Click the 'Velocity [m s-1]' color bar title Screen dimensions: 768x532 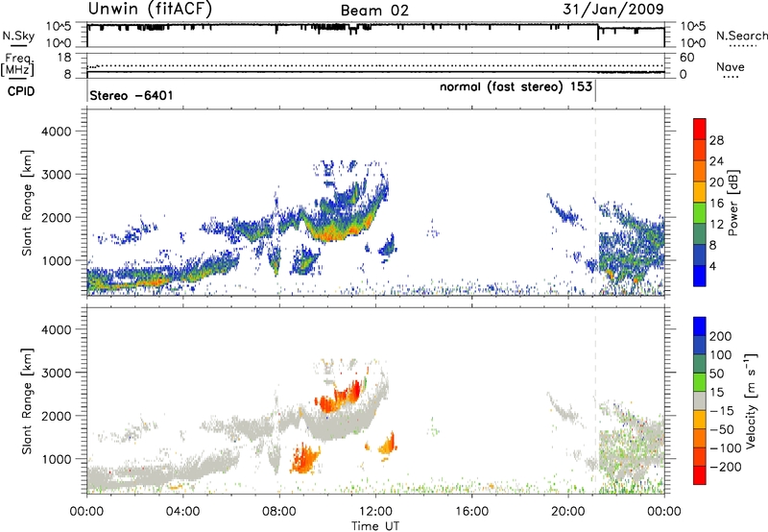(x=751, y=400)
